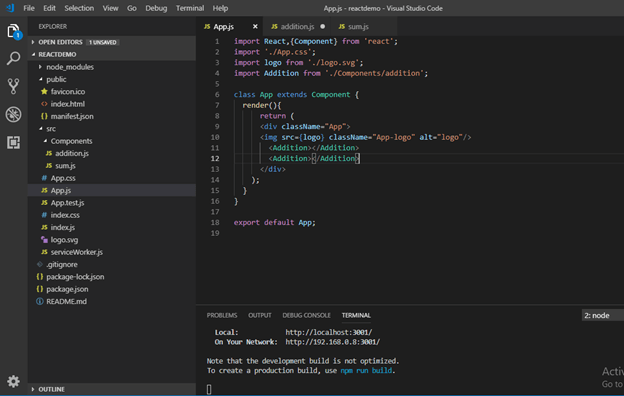The height and width of the screenshot is (396, 624).
Task: Open the Debug view icon
Action: click(x=13, y=114)
